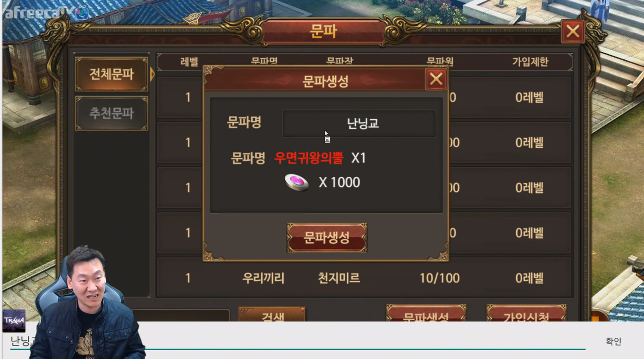Viewport: 644px width, 359px height.
Task: Click the bottom text entry field showing 난닝교
Action: (x=298, y=341)
